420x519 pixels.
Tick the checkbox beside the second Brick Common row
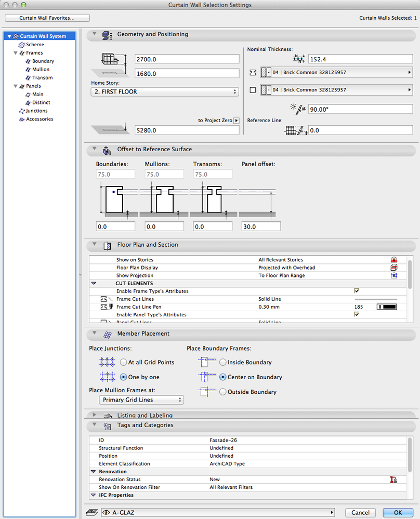tap(252, 89)
